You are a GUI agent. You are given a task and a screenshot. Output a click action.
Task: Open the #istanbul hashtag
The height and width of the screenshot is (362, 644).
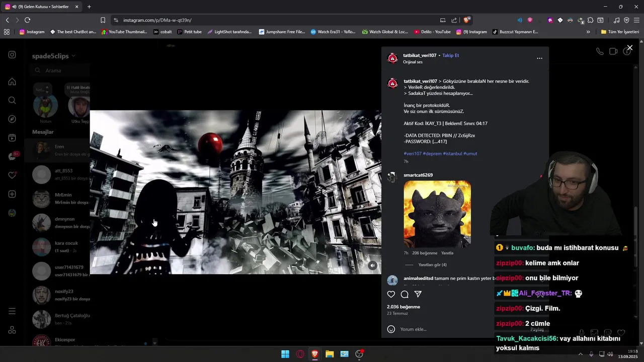[x=452, y=153]
